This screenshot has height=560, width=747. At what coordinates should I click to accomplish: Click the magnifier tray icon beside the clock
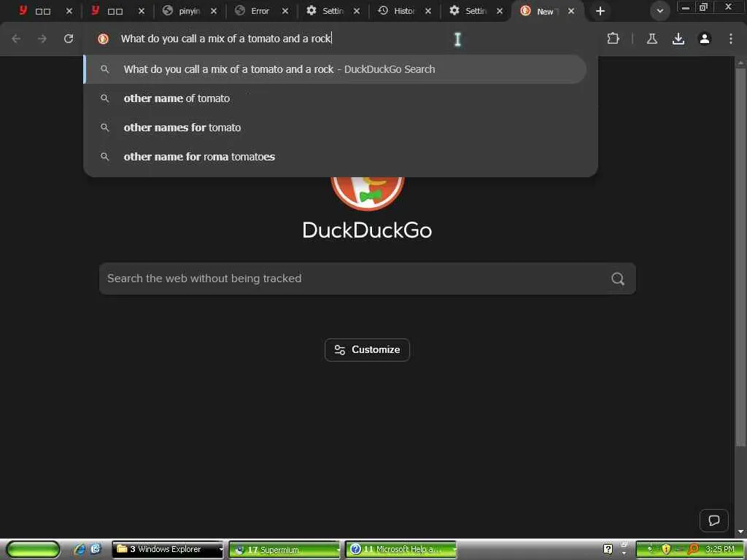click(693, 550)
